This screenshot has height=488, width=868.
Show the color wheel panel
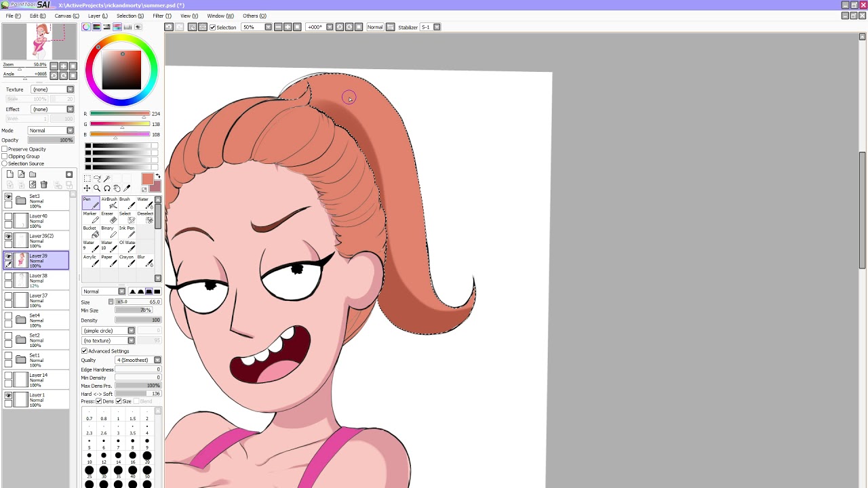tap(86, 27)
